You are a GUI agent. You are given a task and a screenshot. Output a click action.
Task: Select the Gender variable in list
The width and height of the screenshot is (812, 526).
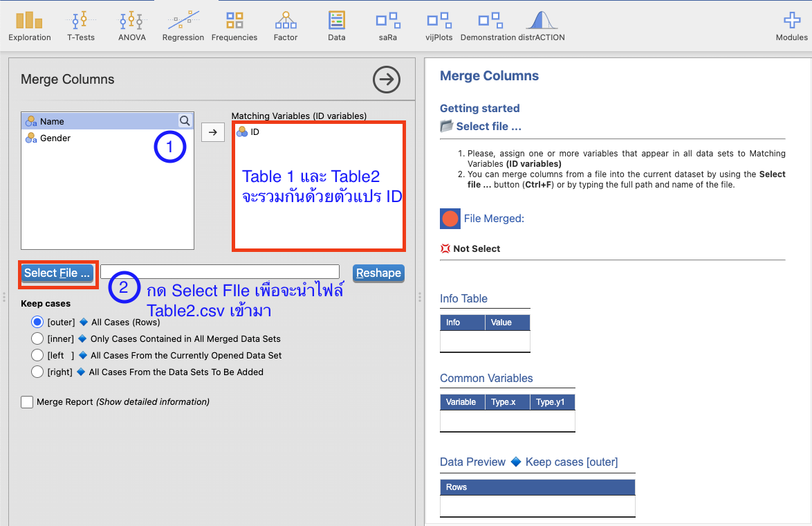point(55,138)
